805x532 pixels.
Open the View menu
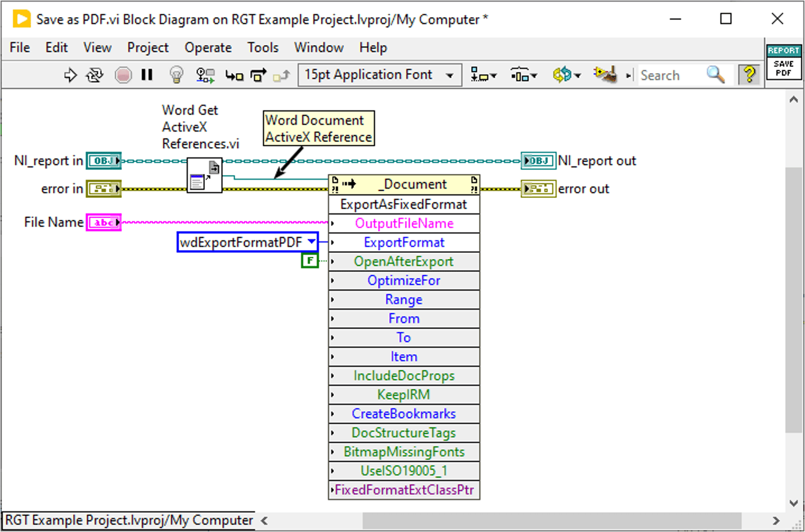pos(97,47)
